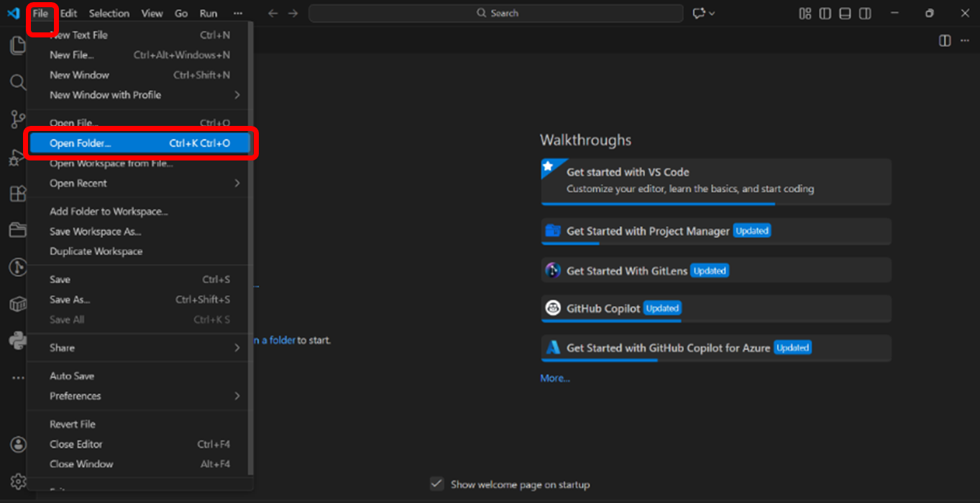This screenshot has width=980, height=503.
Task: Open the Customize Layout icon
Action: [x=805, y=13]
